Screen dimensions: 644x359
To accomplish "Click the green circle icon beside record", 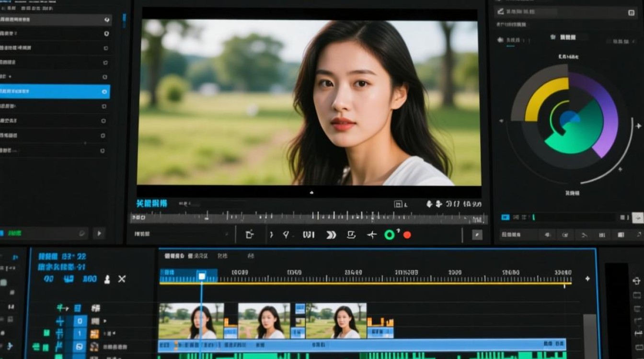I will click(x=390, y=235).
